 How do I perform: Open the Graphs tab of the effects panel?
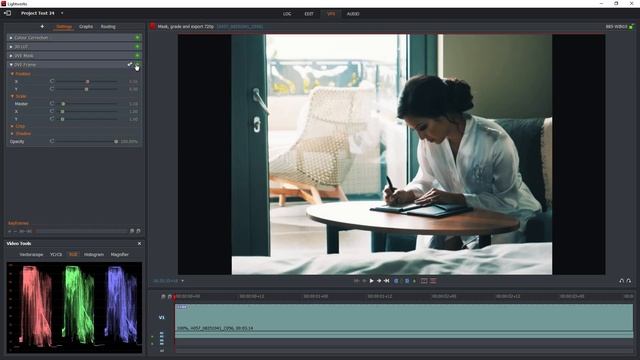click(x=86, y=27)
